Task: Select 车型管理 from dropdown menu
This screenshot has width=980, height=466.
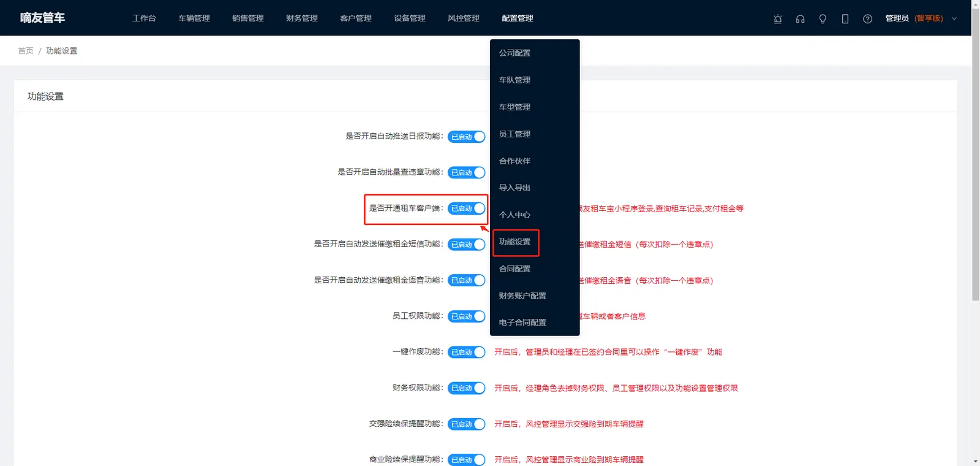Action: point(535,107)
